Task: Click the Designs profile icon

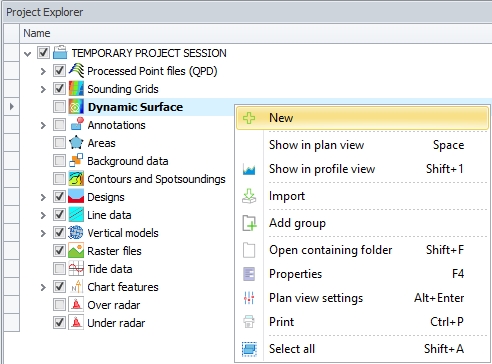Action: pos(76,197)
